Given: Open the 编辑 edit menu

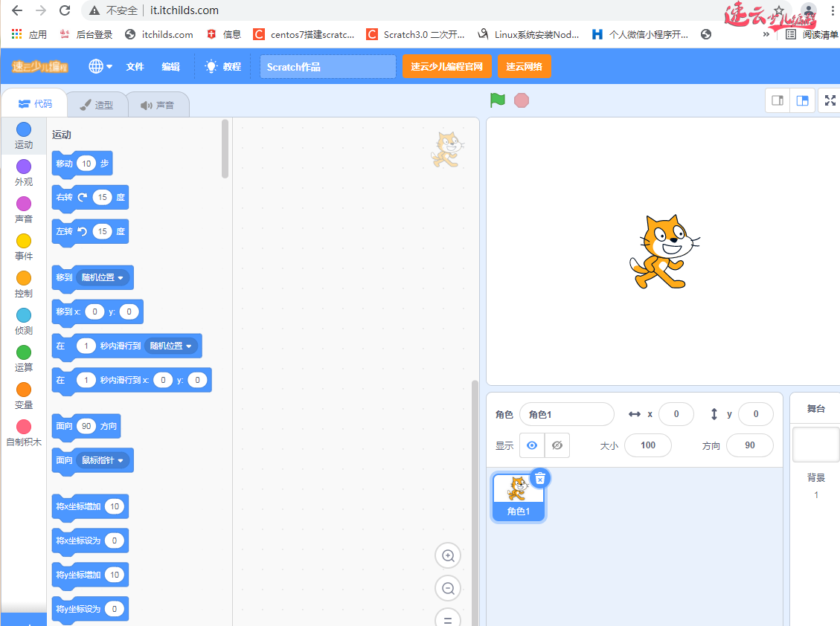Looking at the screenshot, I should 171,66.
